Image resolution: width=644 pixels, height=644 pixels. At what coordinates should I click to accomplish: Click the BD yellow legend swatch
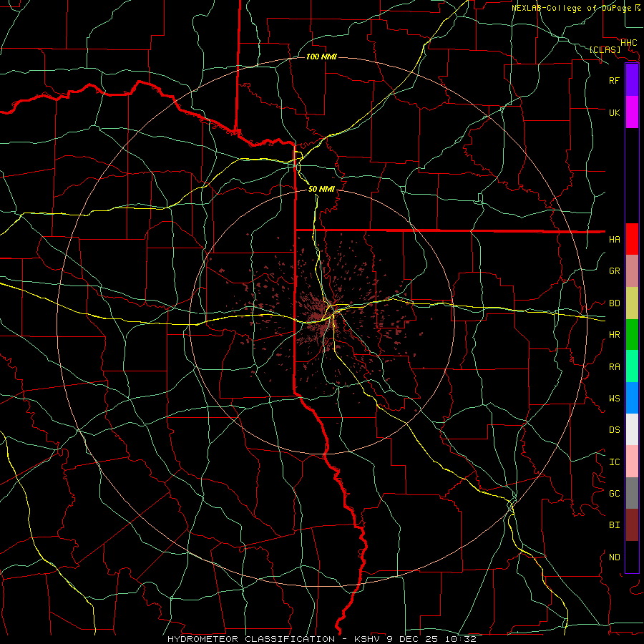632,303
